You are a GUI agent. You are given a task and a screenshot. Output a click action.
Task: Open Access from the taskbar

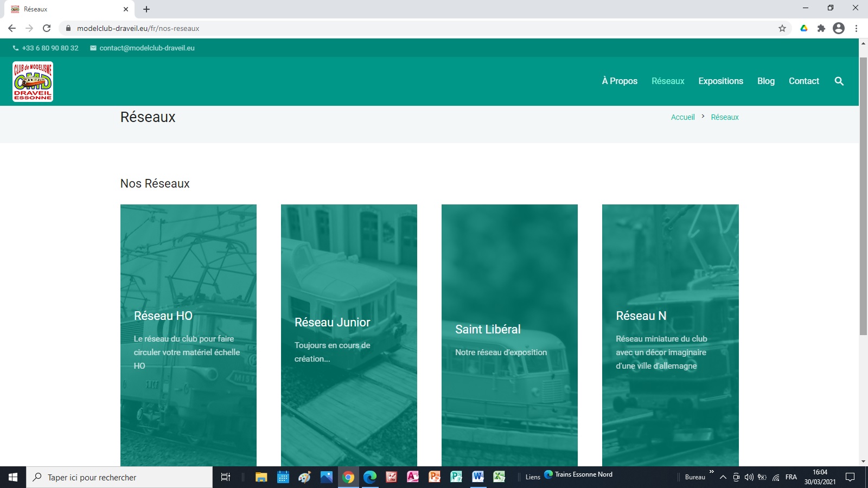(413, 477)
